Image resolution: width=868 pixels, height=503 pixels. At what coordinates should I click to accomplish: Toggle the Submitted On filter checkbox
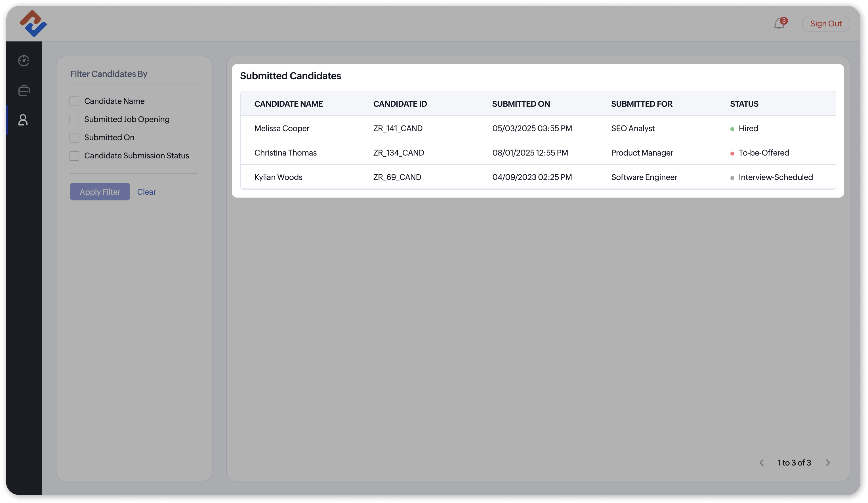point(74,138)
